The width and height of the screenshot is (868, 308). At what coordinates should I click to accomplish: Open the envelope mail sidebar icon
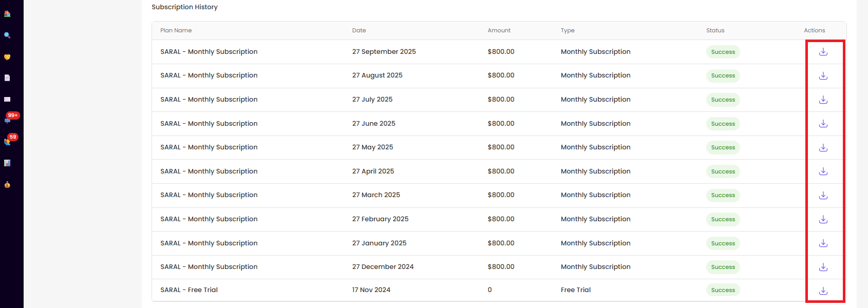7,100
